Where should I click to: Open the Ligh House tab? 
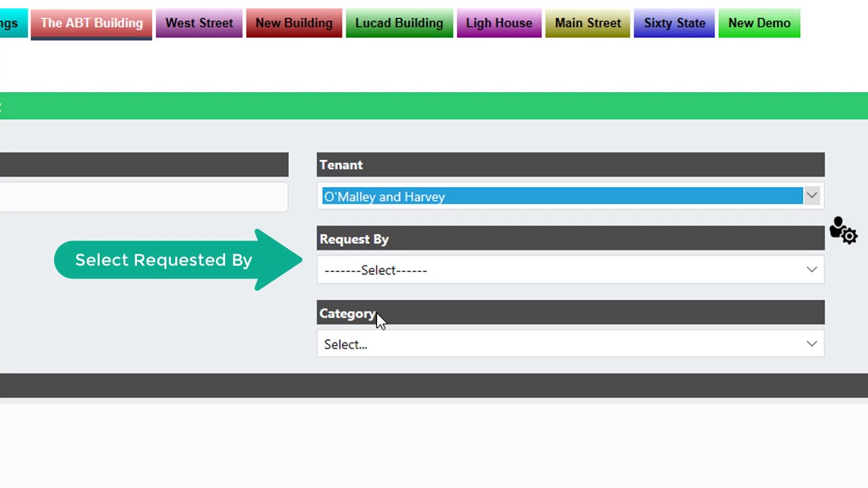(499, 23)
